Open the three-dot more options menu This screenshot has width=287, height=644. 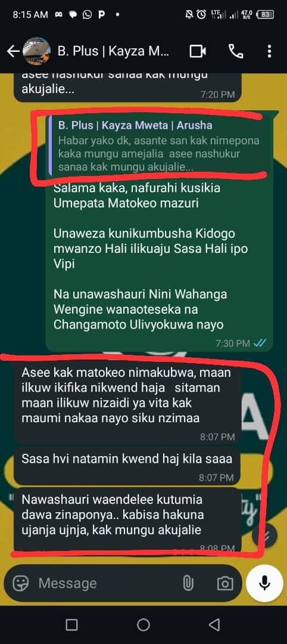click(269, 51)
